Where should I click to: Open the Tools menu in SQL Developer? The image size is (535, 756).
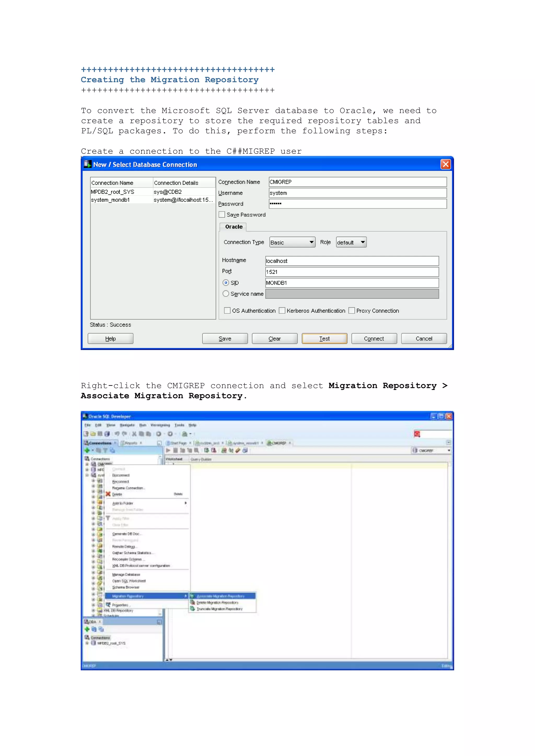click(x=179, y=425)
